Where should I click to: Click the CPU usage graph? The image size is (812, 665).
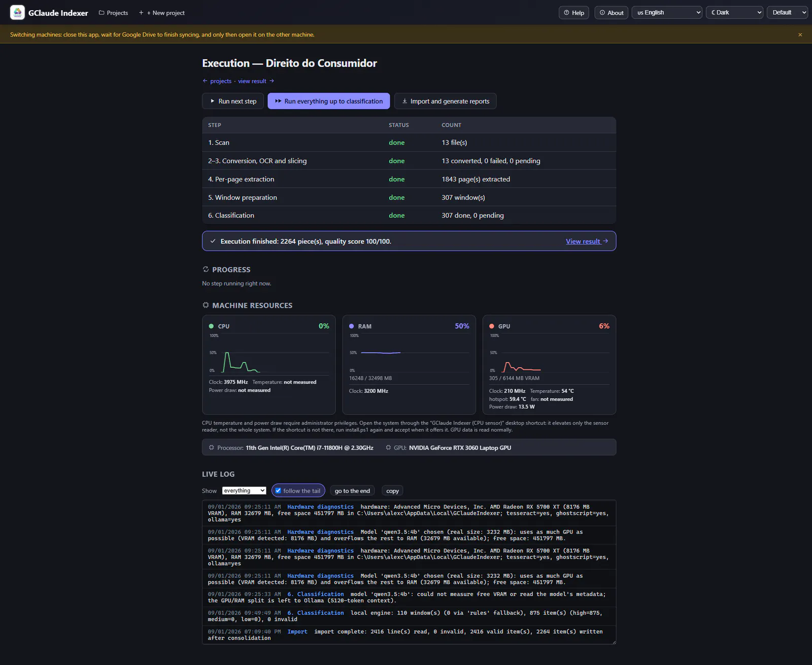[269, 353]
